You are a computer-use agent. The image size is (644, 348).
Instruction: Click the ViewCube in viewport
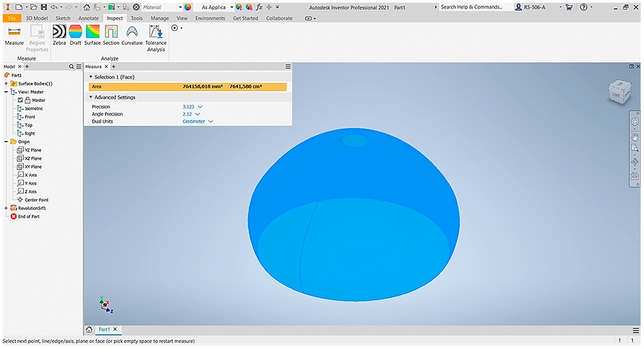pyautogui.click(x=619, y=92)
